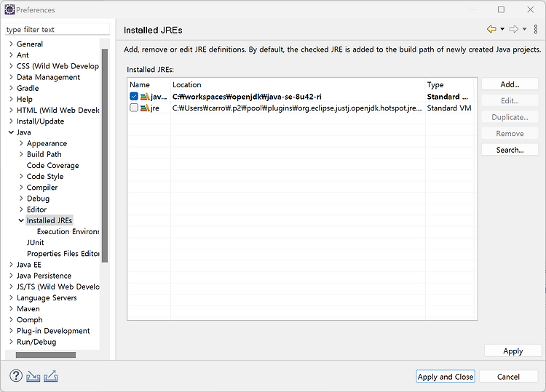
Task: Click the jre location path cell
Action: coord(298,108)
